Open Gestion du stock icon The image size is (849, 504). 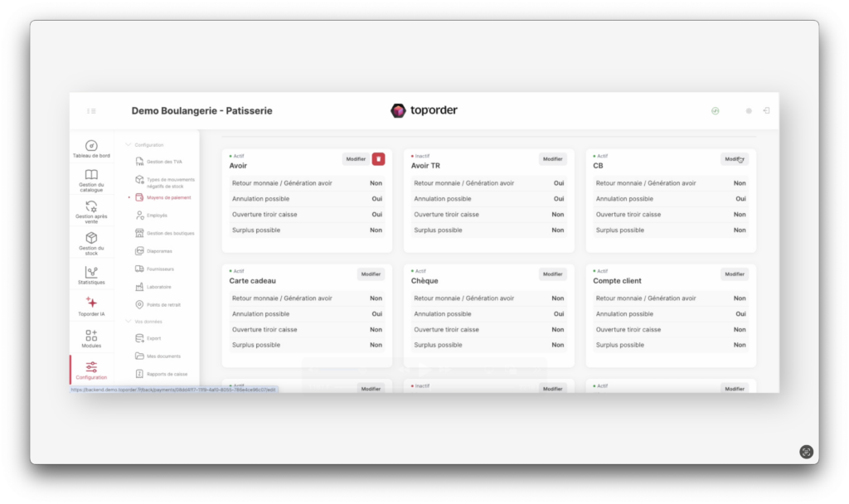[x=91, y=243]
